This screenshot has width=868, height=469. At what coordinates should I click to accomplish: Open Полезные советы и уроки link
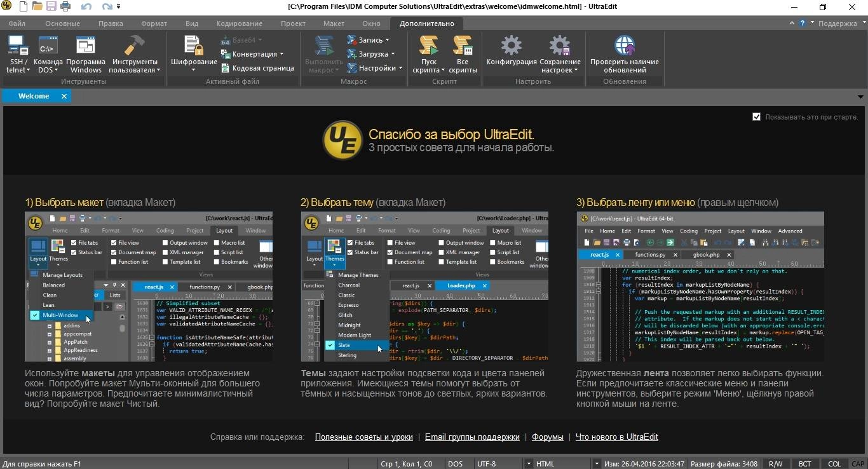363,437
